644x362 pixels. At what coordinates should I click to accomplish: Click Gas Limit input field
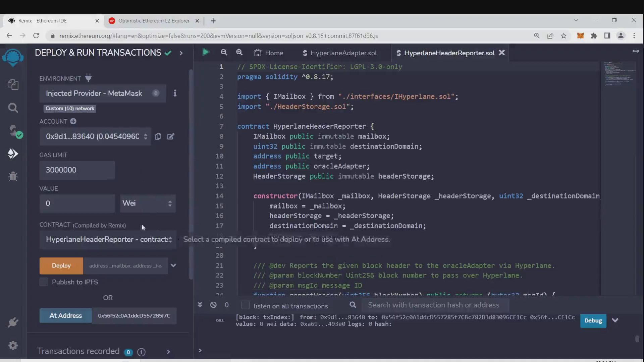tap(77, 170)
